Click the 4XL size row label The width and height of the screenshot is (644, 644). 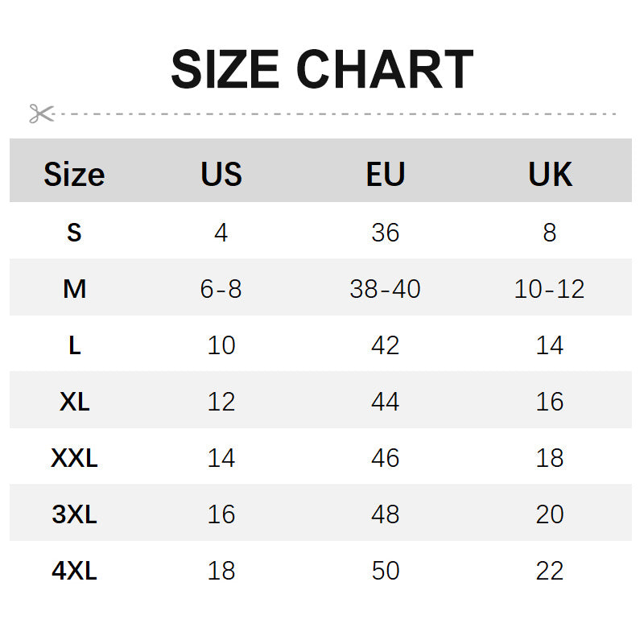pos(74,571)
